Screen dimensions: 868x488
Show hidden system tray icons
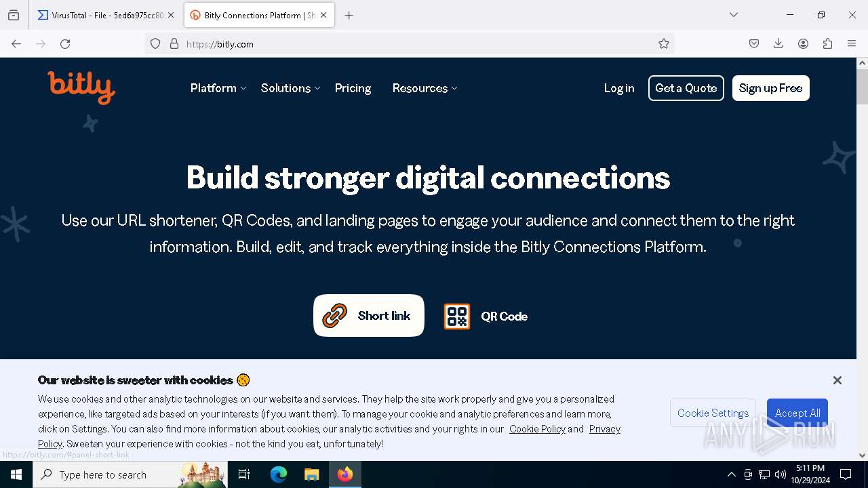click(731, 474)
